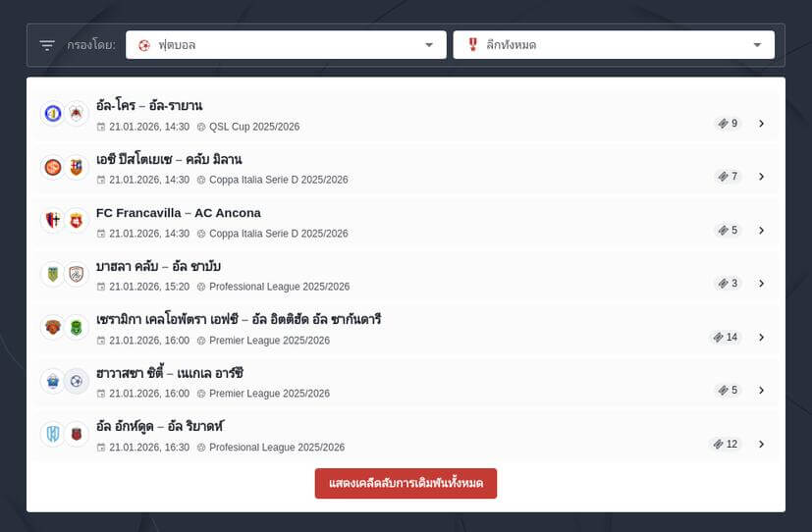Open the ลีกทั้งหมด league dropdown

coord(613,45)
